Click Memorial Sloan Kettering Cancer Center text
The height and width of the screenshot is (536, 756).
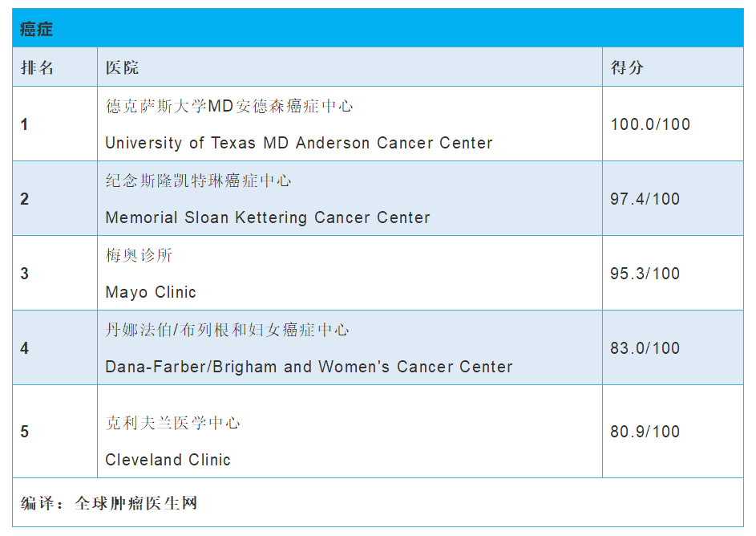[x=268, y=218]
